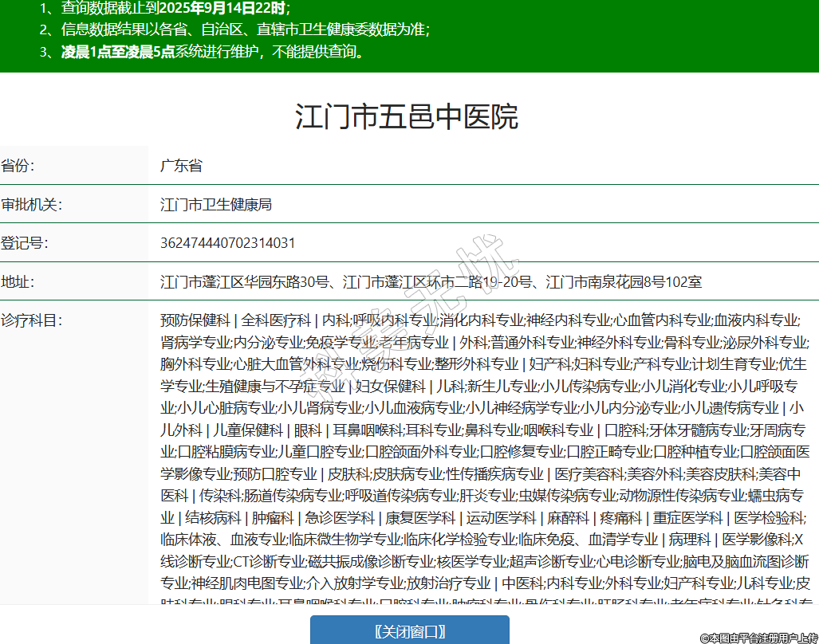Click 全科医疗科 in the department list
The width and height of the screenshot is (819, 644).
[x=276, y=321]
